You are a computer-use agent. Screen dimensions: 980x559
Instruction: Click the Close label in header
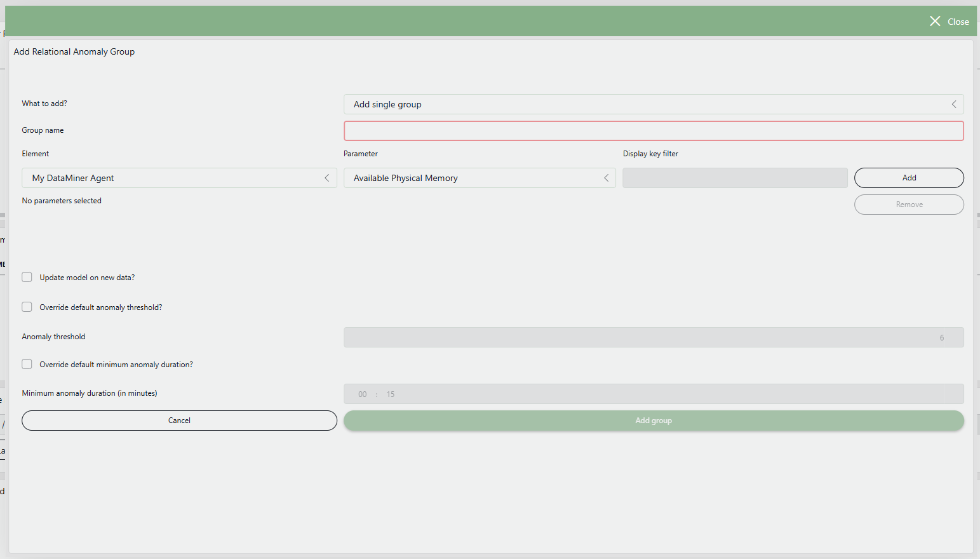pyautogui.click(x=958, y=22)
